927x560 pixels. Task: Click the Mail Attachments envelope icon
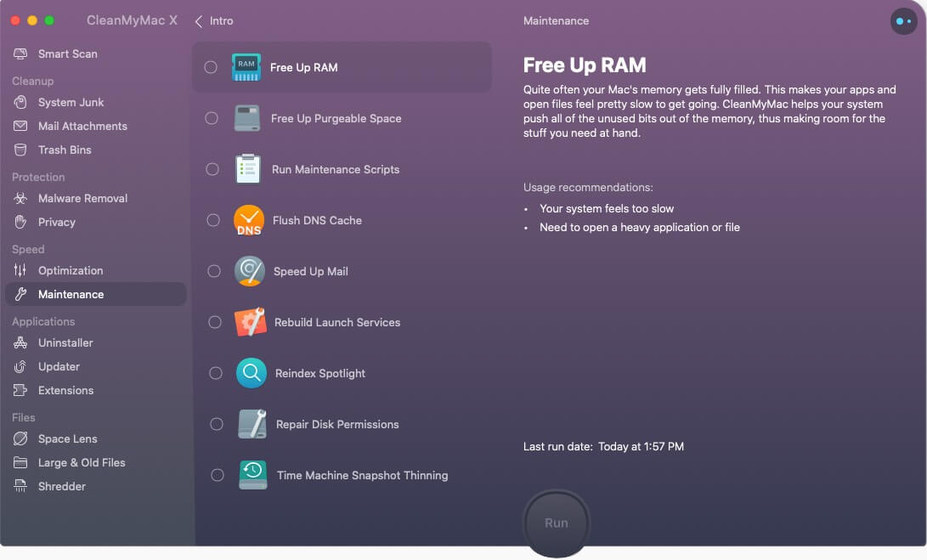(x=20, y=126)
